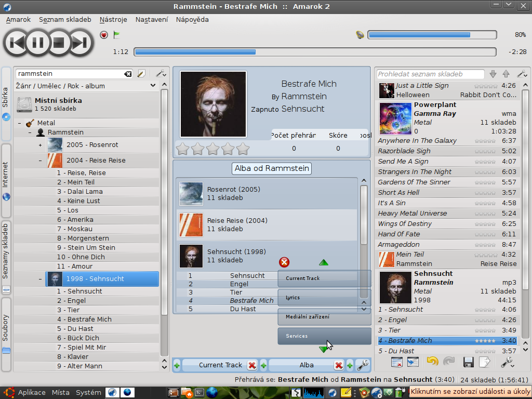Skip to the previous track

point(16,43)
